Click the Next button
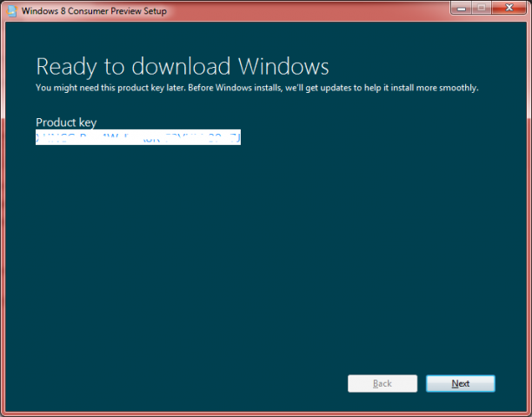The image size is (532, 417). pos(461,383)
